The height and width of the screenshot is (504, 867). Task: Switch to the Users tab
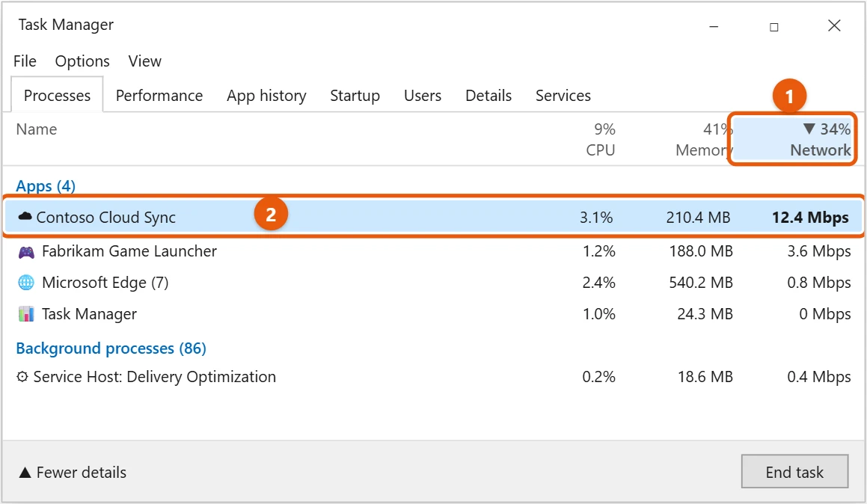423,96
